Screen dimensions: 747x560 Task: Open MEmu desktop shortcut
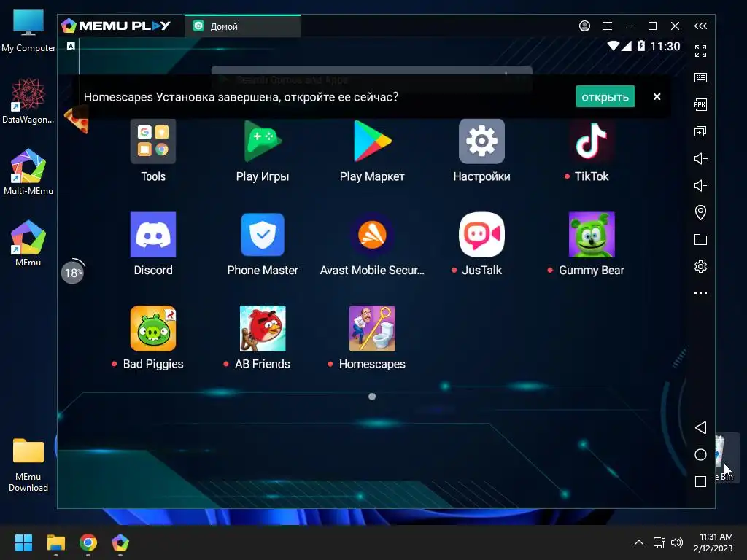(x=28, y=244)
